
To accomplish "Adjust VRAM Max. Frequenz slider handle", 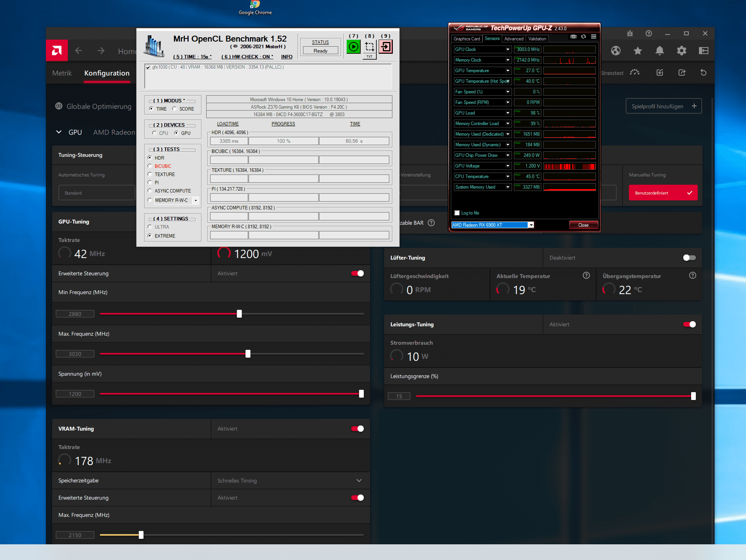I will (x=141, y=535).
